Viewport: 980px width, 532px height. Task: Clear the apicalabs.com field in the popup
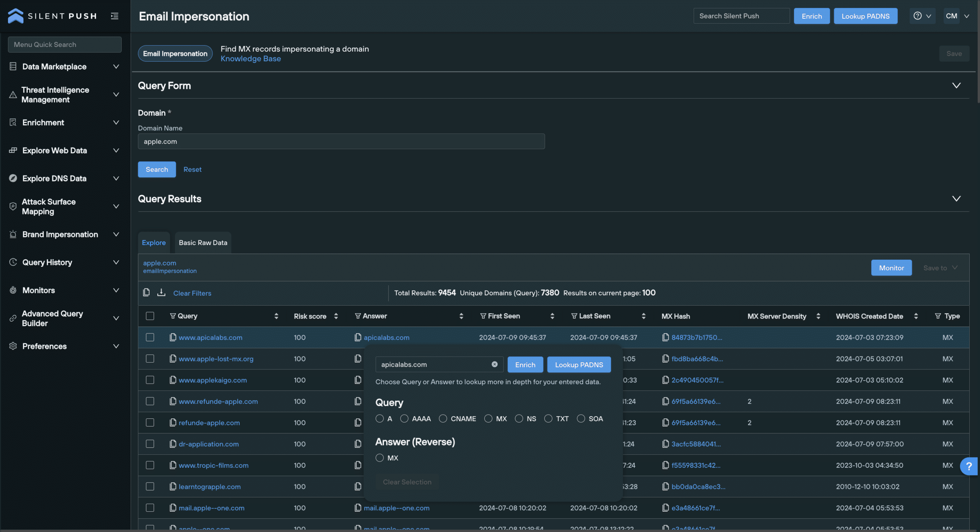click(x=495, y=364)
